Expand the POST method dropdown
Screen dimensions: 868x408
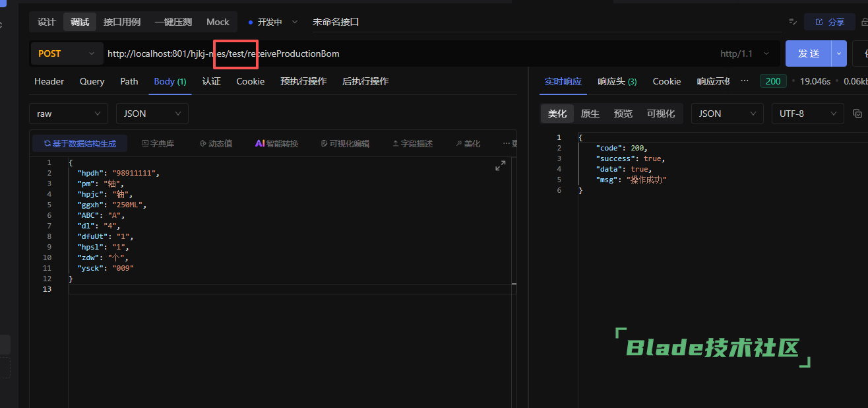click(66, 53)
